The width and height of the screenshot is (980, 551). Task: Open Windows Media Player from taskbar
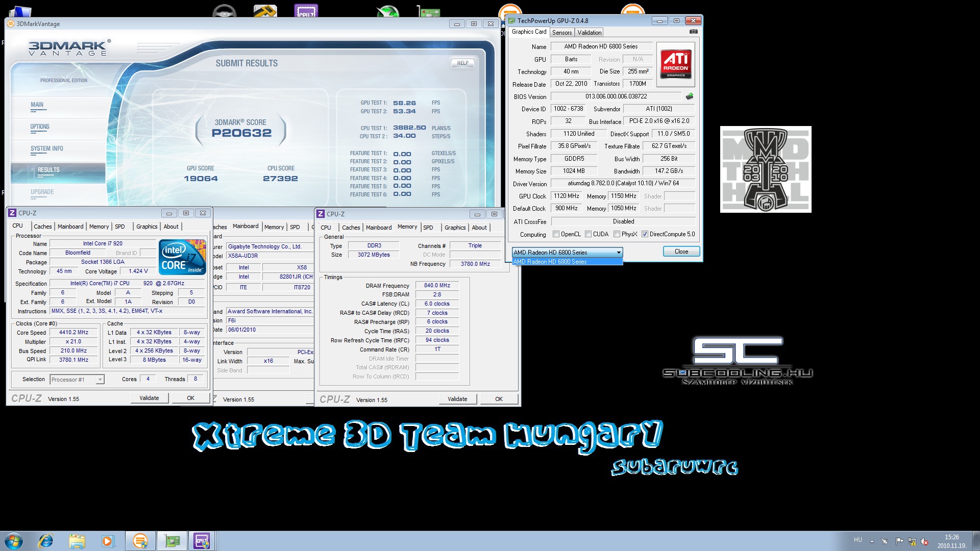click(x=107, y=541)
